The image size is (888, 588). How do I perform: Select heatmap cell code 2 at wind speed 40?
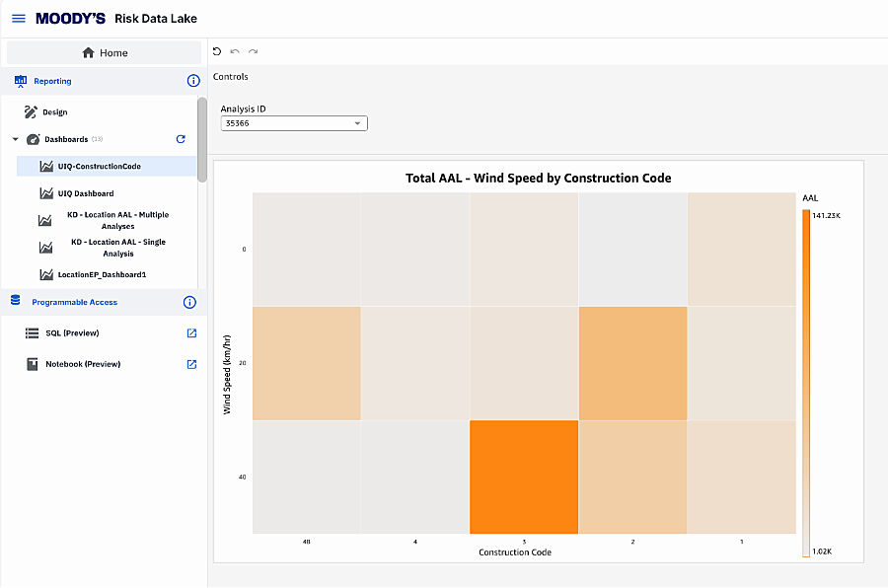click(632, 477)
